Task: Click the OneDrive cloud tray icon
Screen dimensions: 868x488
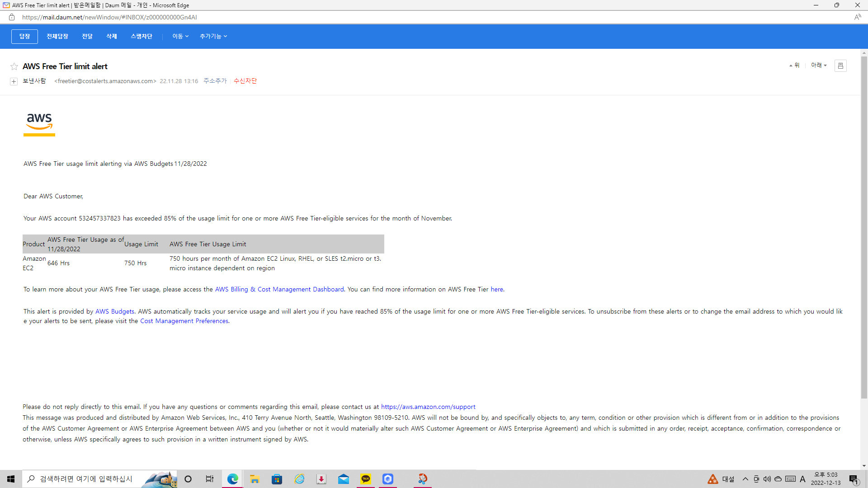Action: (x=778, y=479)
